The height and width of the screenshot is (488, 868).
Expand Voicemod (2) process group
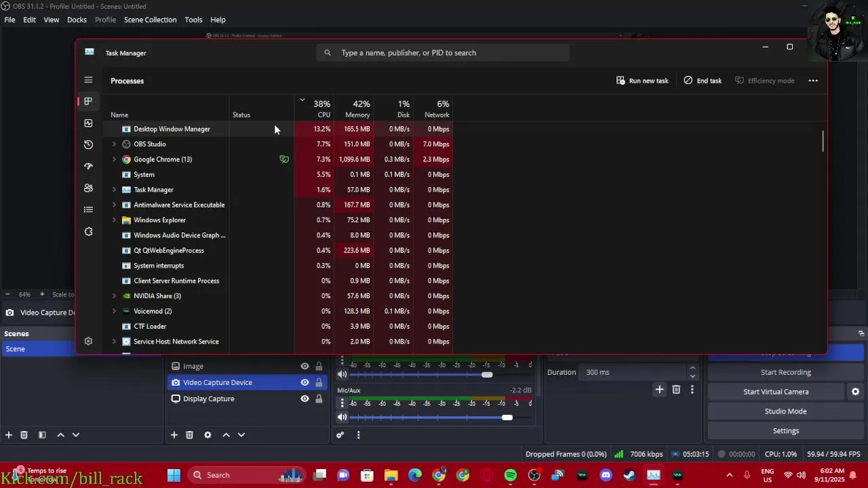click(114, 311)
